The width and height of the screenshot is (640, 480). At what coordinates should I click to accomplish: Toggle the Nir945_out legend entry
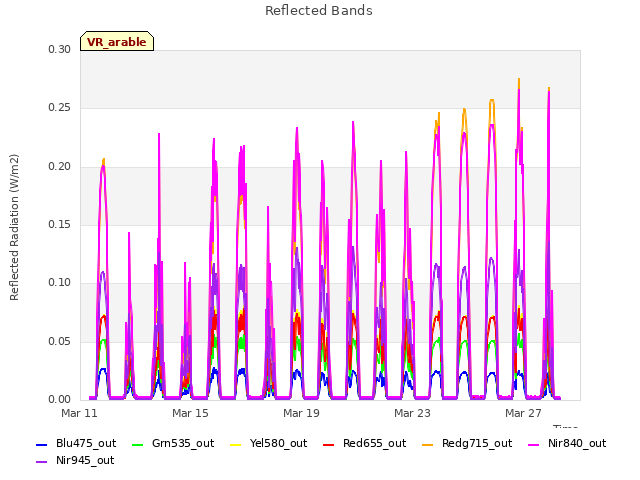[x=75, y=460]
